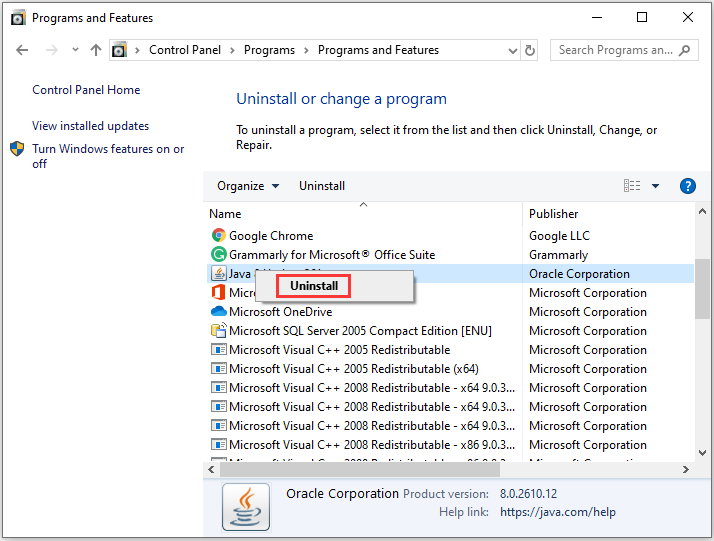Click the Java program icon in list
Screen dimensions: 714x541
[219, 273]
